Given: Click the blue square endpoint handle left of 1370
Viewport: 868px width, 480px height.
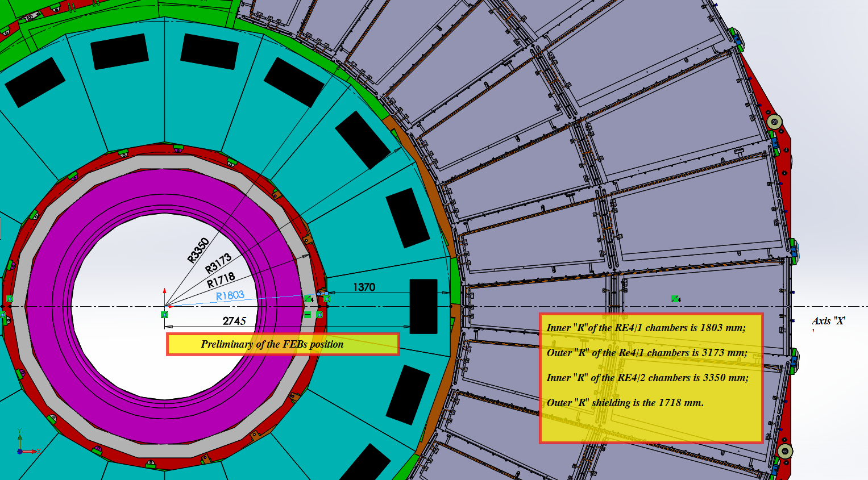Looking at the screenshot, I should 326,293.
